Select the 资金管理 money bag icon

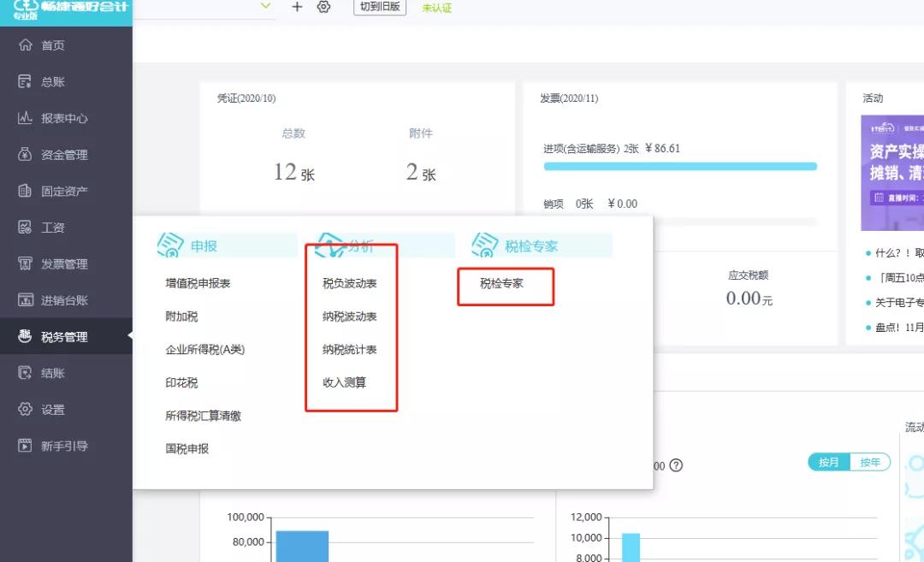pos(25,154)
